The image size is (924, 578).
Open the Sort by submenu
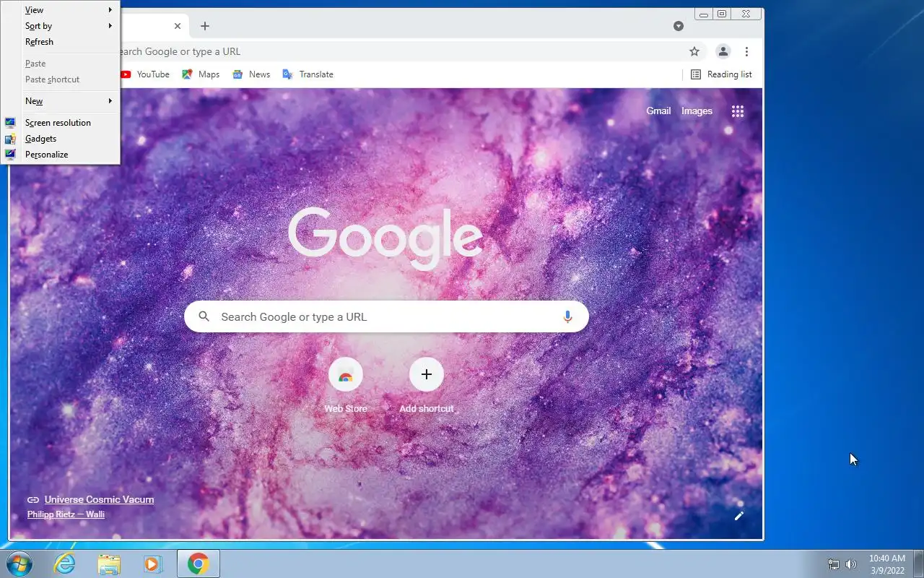[x=60, y=26]
